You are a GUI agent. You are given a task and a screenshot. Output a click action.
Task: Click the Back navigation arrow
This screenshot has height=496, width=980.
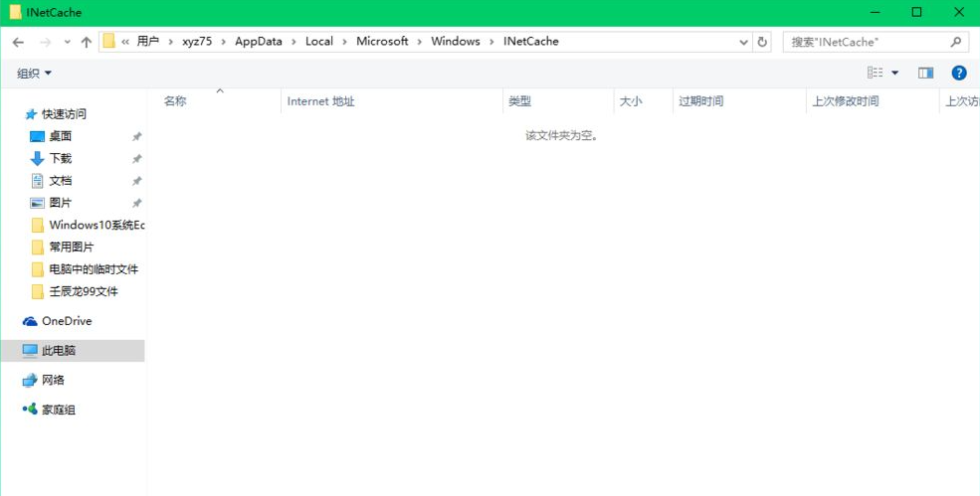point(18,42)
